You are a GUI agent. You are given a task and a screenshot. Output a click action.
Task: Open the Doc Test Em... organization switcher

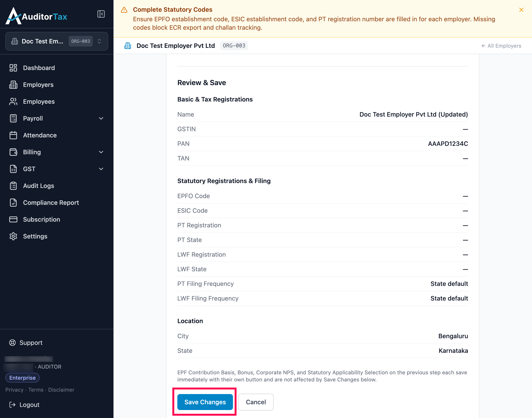(57, 41)
